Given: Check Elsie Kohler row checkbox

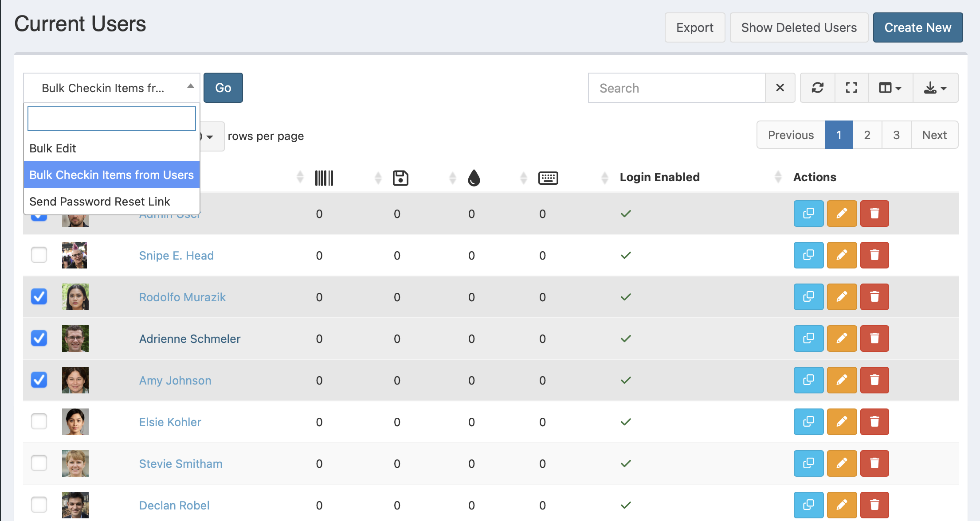Looking at the screenshot, I should click(x=39, y=421).
